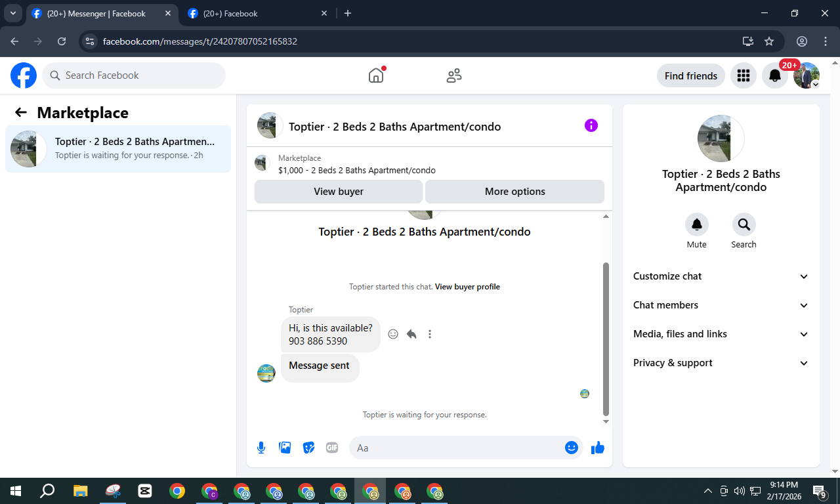Go back with the Marketplace arrow
840x504 pixels.
pos(21,112)
